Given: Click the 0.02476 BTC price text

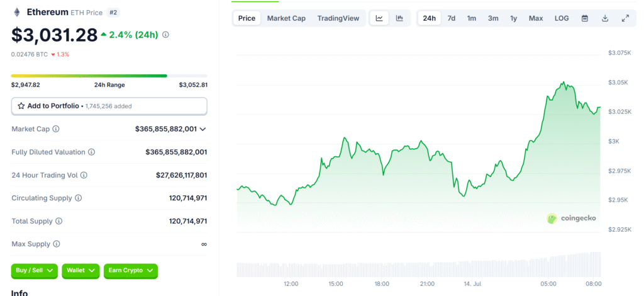Looking at the screenshot, I should pyautogui.click(x=30, y=54).
